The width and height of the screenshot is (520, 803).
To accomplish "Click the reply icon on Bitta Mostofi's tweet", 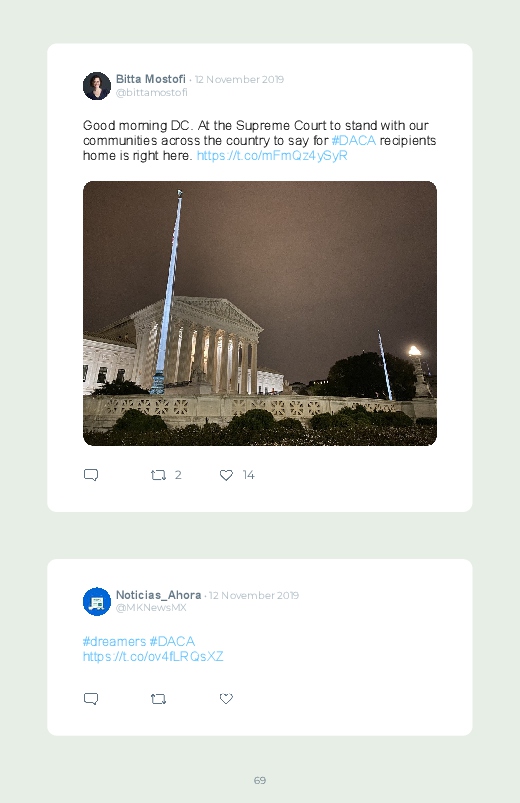I will [x=91, y=475].
